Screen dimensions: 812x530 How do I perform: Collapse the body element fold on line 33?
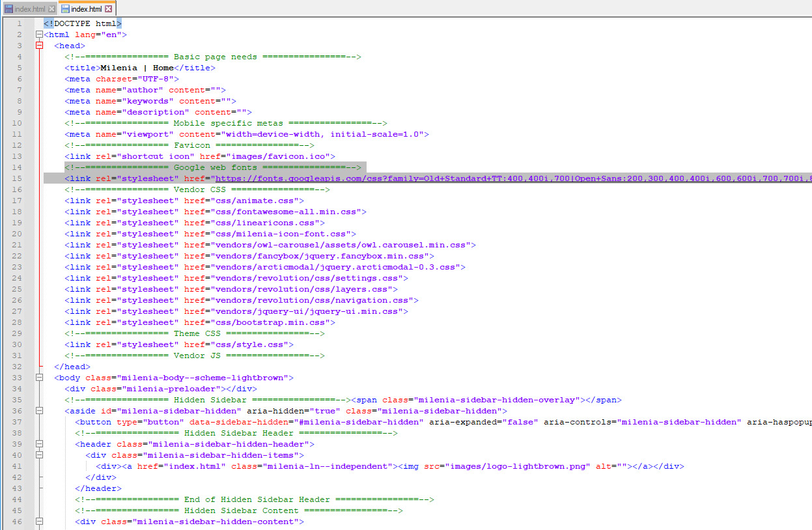pos(40,378)
